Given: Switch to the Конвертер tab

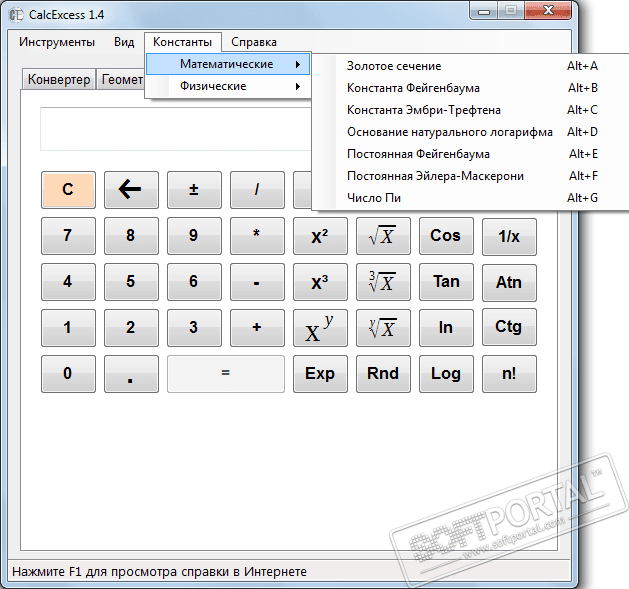Looking at the screenshot, I should tap(59, 79).
